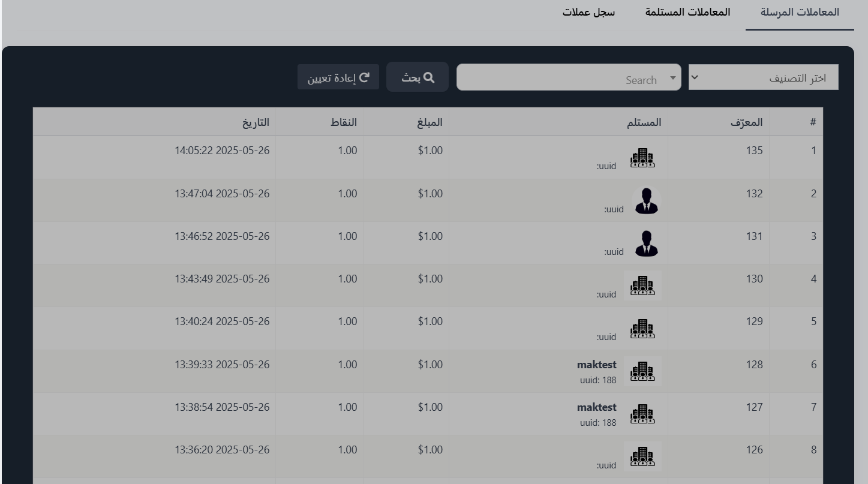Click date 2025-05-26 13:47:04
The width and height of the screenshot is (868, 484).
tap(223, 194)
